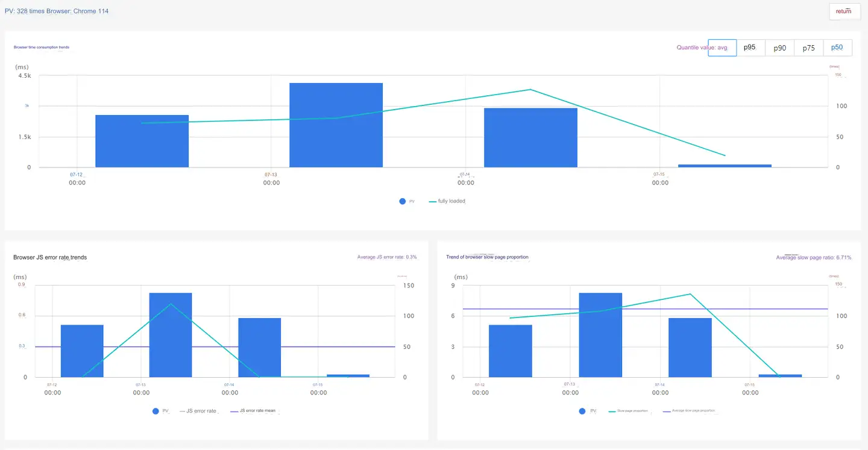Switch quantile value to p95

(749, 48)
